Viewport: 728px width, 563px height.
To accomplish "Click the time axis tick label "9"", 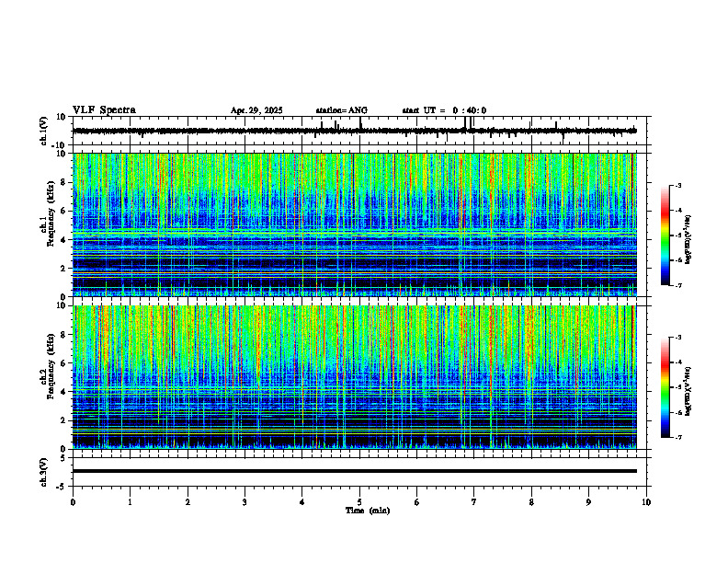I will [588, 502].
